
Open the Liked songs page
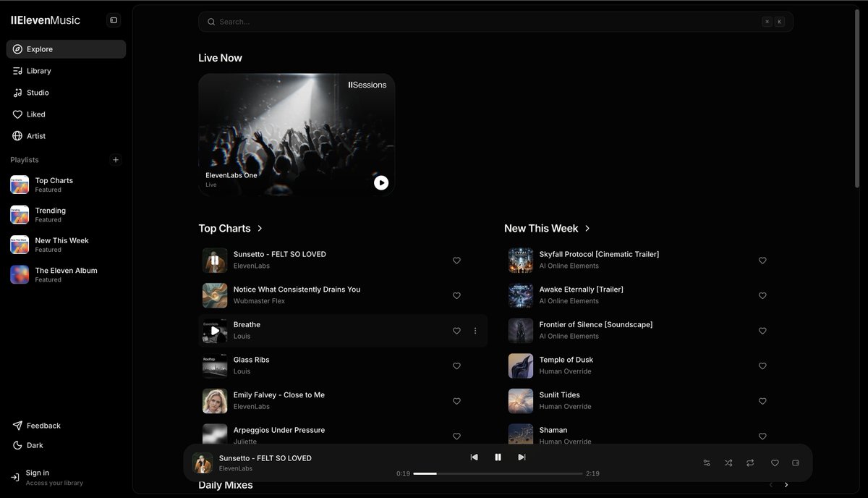pyautogui.click(x=66, y=114)
